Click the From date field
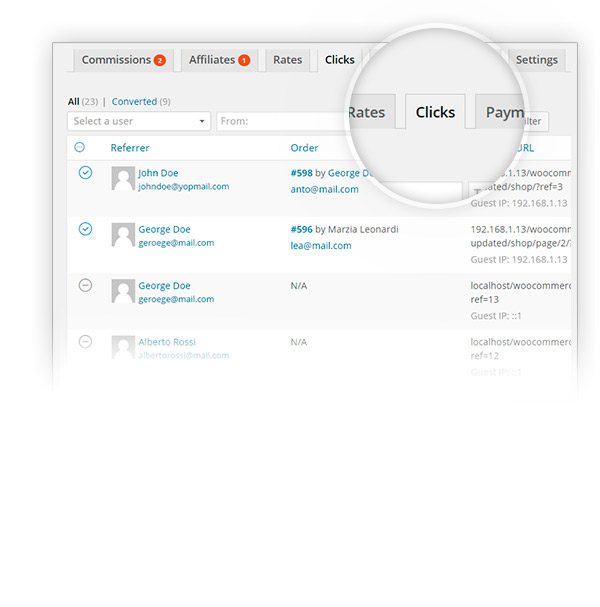The width and height of the screenshot is (600, 607). tap(283, 121)
